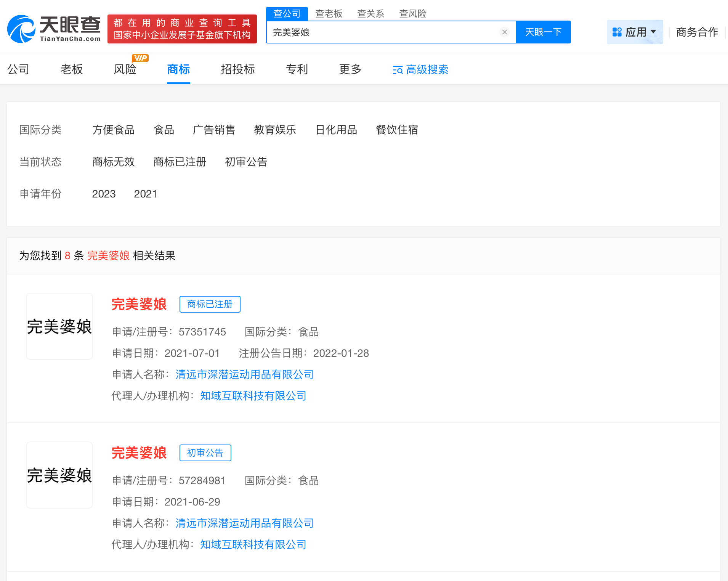The image size is (728, 581).
Task: Clear the search box text
Action: point(504,32)
